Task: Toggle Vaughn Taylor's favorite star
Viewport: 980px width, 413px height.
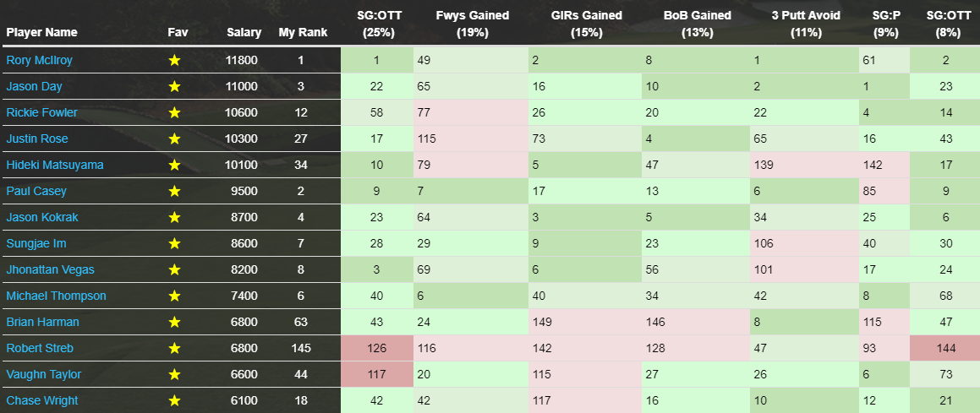Action: pyautogui.click(x=174, y=375)
